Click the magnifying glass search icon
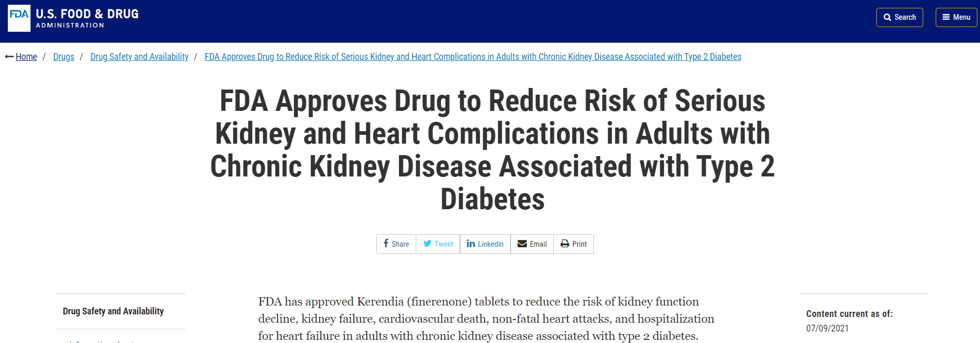Image resolution: width=980 pixels, height=343 pixels. tap(887, 17)
